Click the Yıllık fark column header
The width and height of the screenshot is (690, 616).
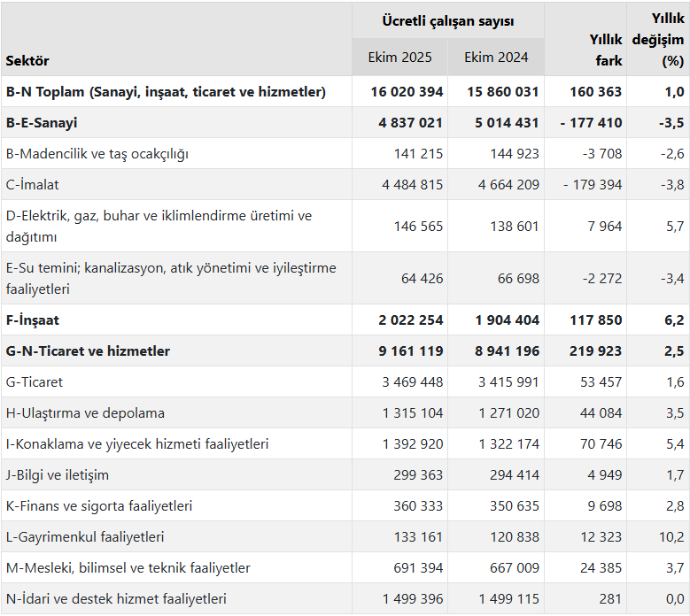pyautogui.click(x=606, y=50)
